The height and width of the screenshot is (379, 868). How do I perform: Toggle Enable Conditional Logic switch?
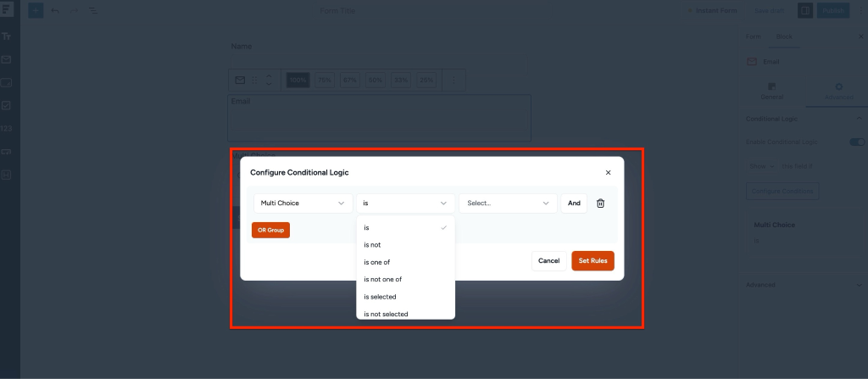click(x=856, y=142)
